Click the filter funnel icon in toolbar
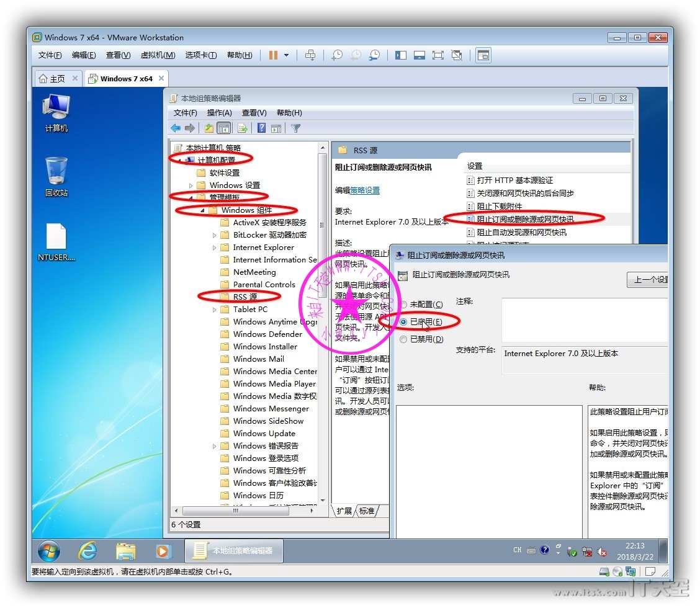 296,128
